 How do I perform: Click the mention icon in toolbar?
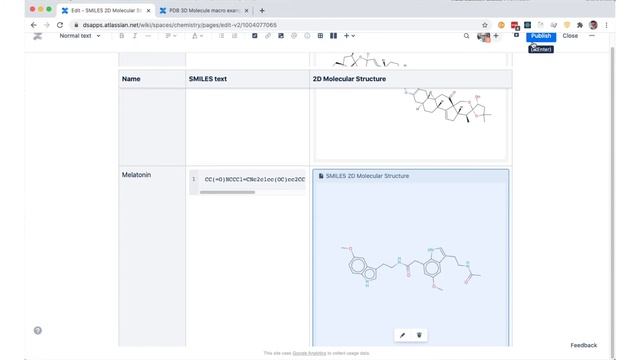tap(294, 36)
